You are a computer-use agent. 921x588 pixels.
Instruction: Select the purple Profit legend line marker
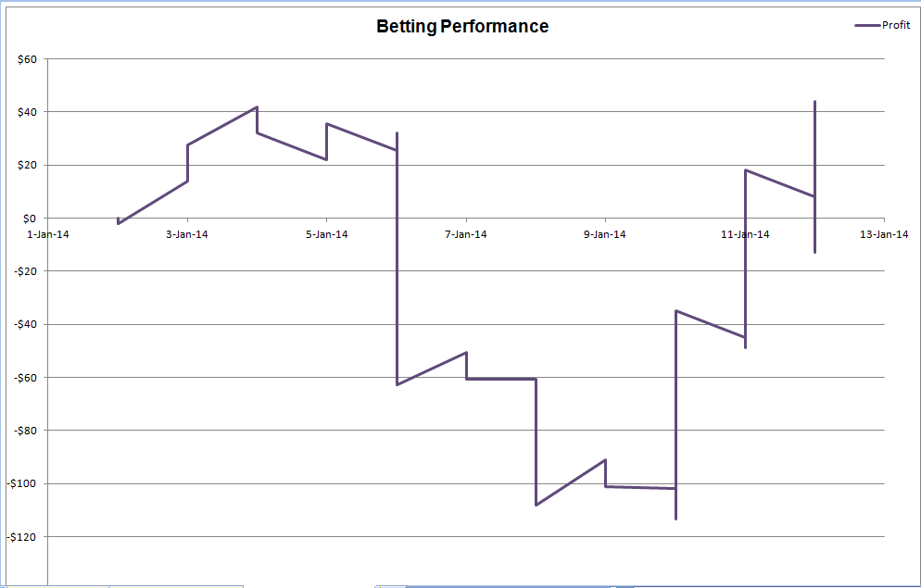867,25
